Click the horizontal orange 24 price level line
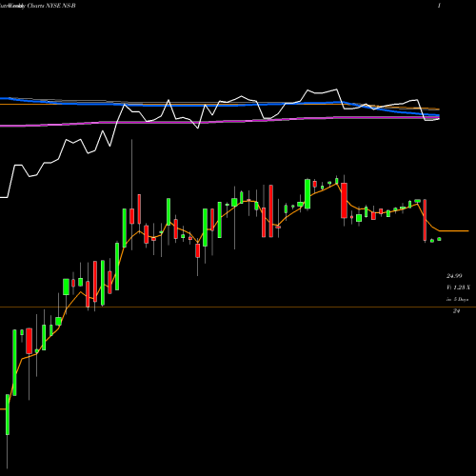Viewport: 476px width, 476px height. click(238, 307)
